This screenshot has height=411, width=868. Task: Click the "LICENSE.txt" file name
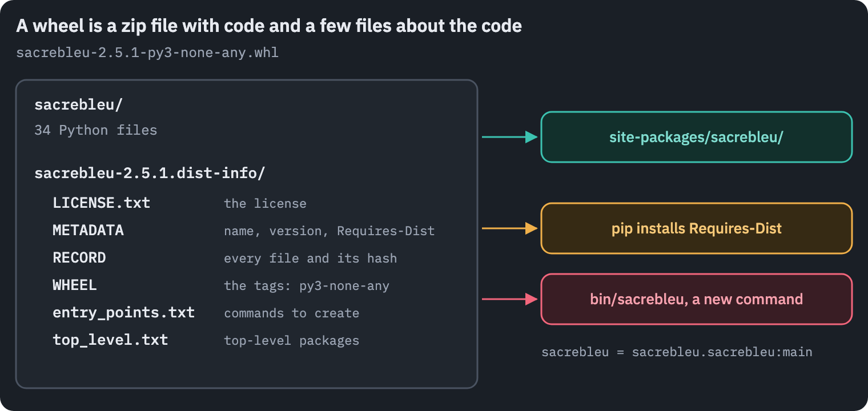(102, 203)
